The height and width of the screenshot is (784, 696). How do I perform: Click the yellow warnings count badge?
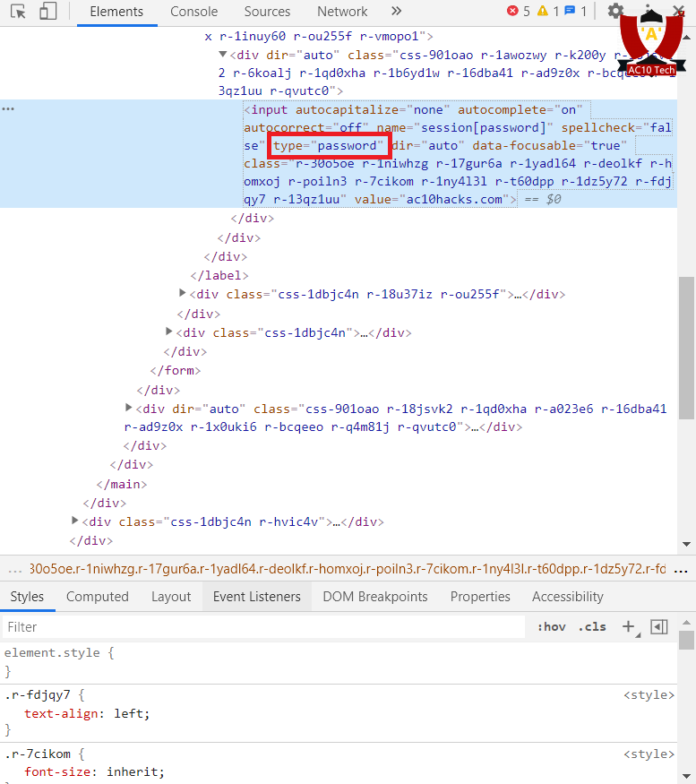548,11
